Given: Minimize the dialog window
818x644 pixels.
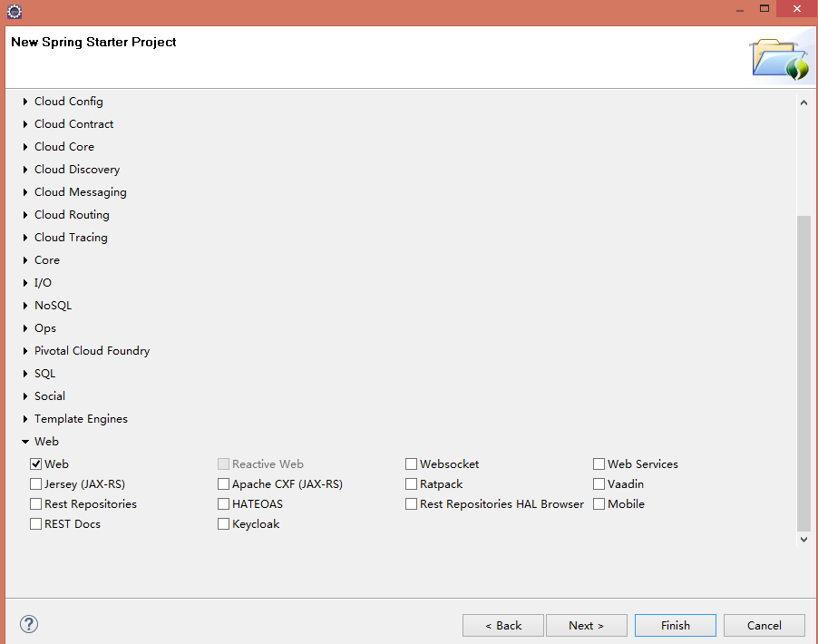Looking at the screenshot, I should coord(740,9).
